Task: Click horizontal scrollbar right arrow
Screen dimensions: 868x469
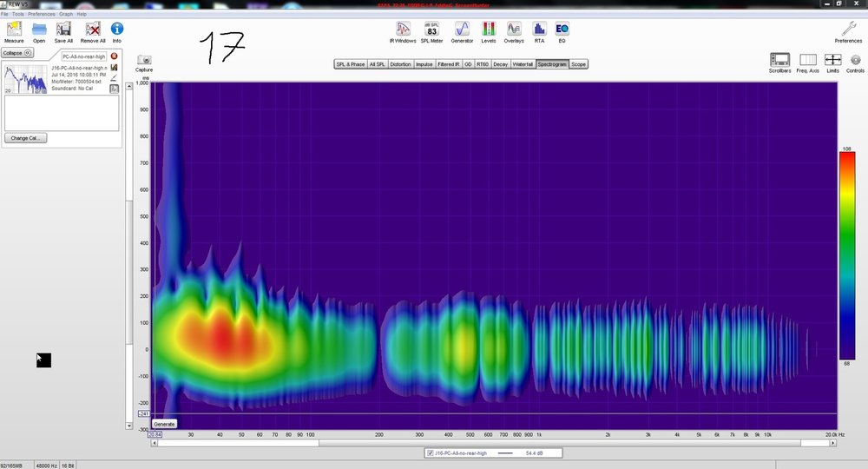Action: pos(833,443)
